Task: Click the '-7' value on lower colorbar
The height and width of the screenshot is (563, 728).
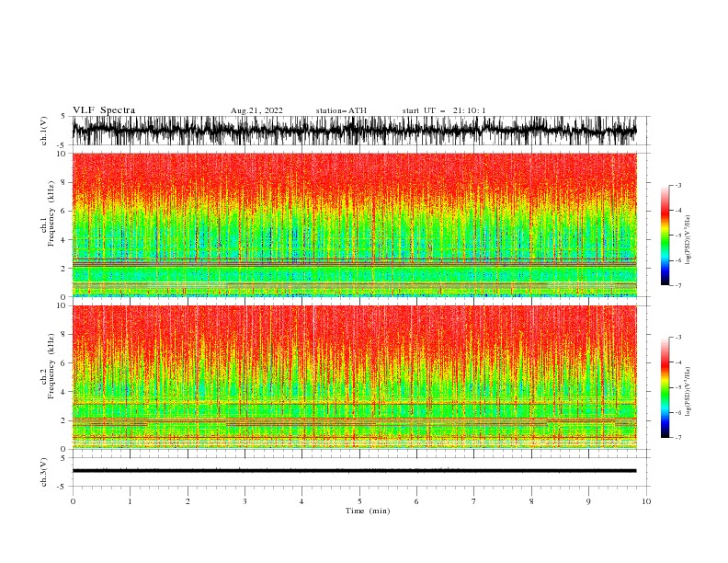Action: click(x=677, y=437)
